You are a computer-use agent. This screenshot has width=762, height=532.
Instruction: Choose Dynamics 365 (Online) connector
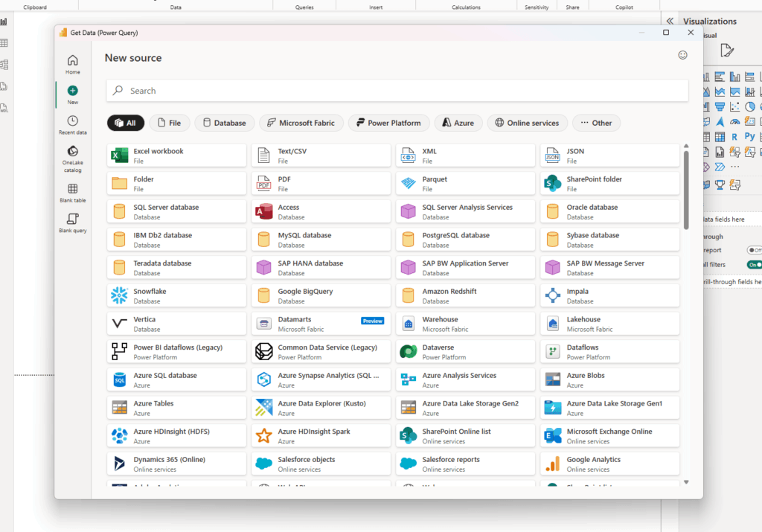pos(176,464)
